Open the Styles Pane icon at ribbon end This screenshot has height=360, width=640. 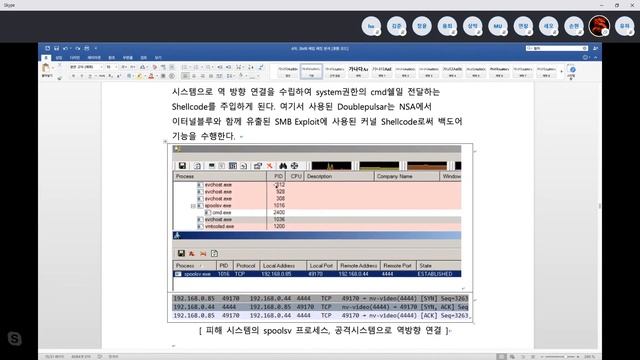[572, 70]
